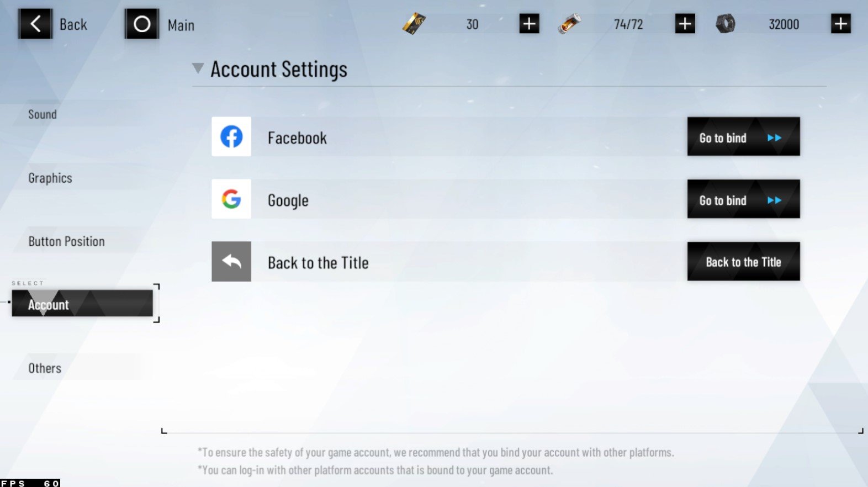The width and height of the screenshot is (868, 487).
Task: Click the Back to the Title arrow icon
Action: pos(231,261)
